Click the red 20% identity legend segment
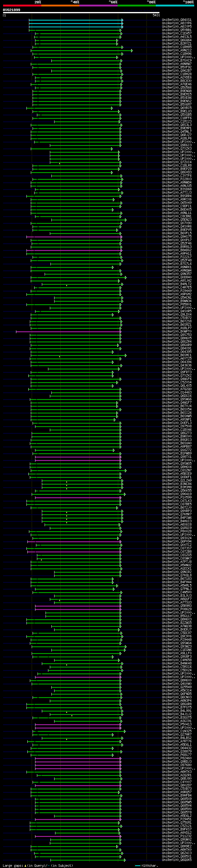197x868 pixels. pyautogui.click(x=22, y=6)
